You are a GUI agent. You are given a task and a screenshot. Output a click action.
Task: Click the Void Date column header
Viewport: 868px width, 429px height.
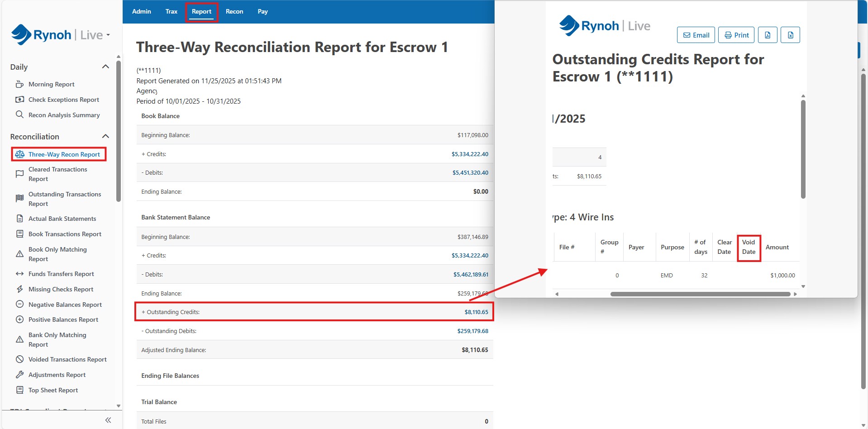749,247
